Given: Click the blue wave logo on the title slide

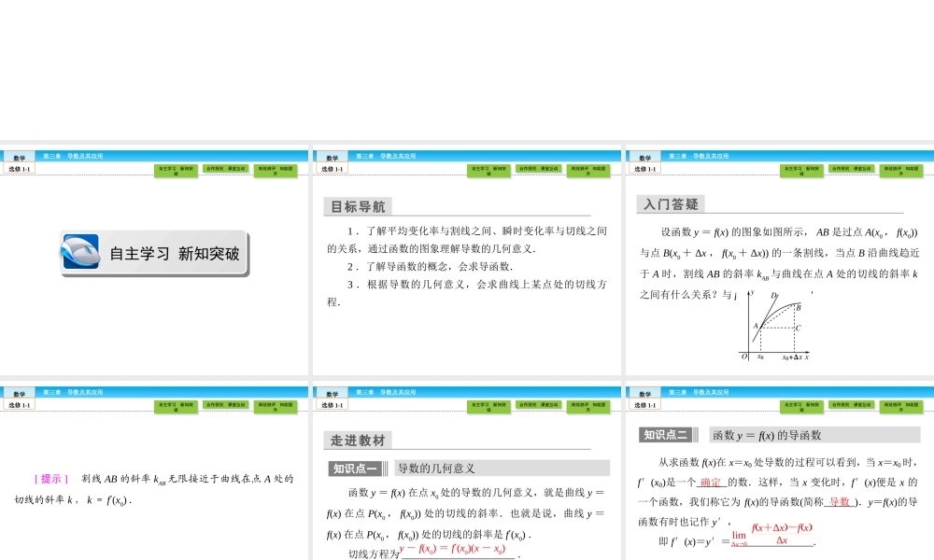Looking at the screenshot, I should click(81, 252).
